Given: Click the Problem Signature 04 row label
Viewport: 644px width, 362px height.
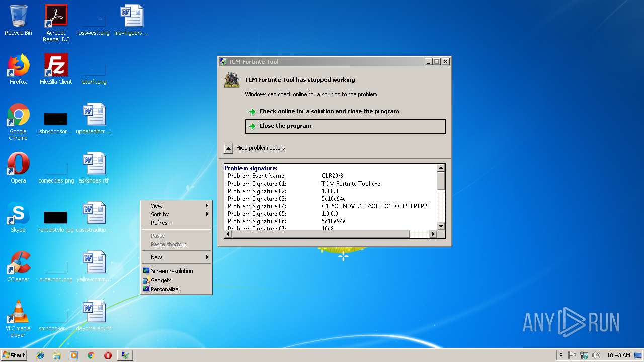Looking at the screenshot, I should tap(257, 206).
